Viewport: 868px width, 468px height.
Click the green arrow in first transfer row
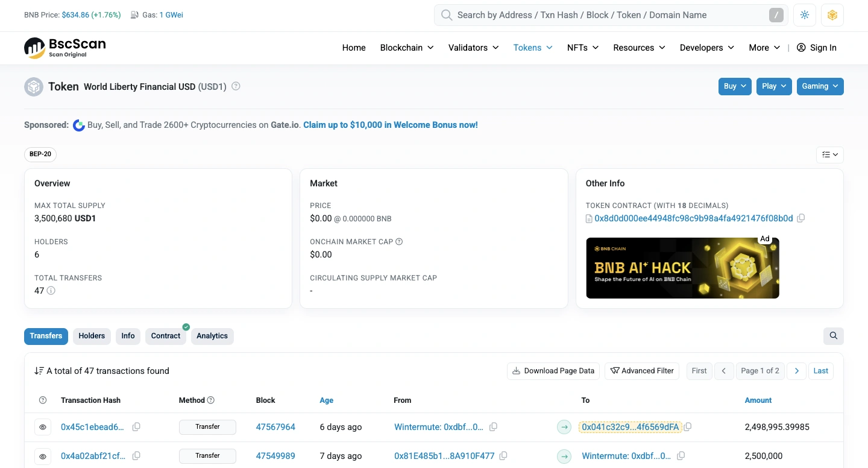(564, 427)
